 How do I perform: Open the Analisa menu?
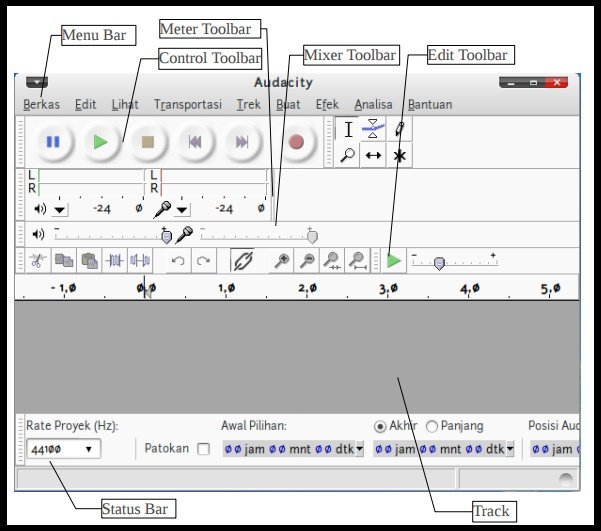[373, 104]
